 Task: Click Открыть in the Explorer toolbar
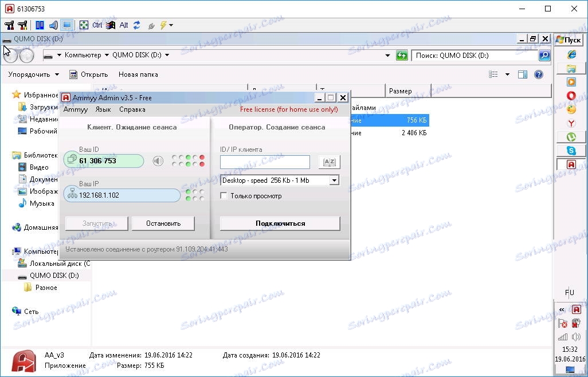coord(89,74)
